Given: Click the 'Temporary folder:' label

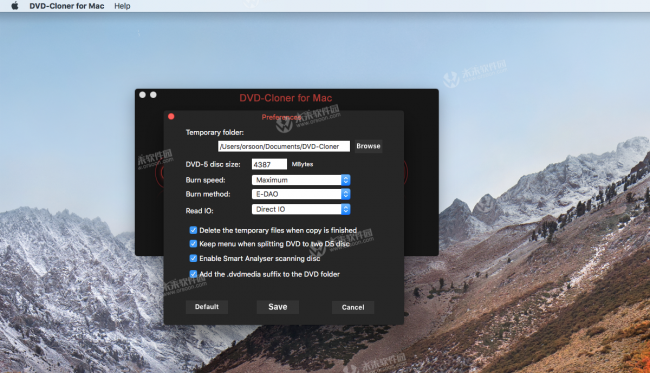Looking at the screenshot, I should point(215,132).
